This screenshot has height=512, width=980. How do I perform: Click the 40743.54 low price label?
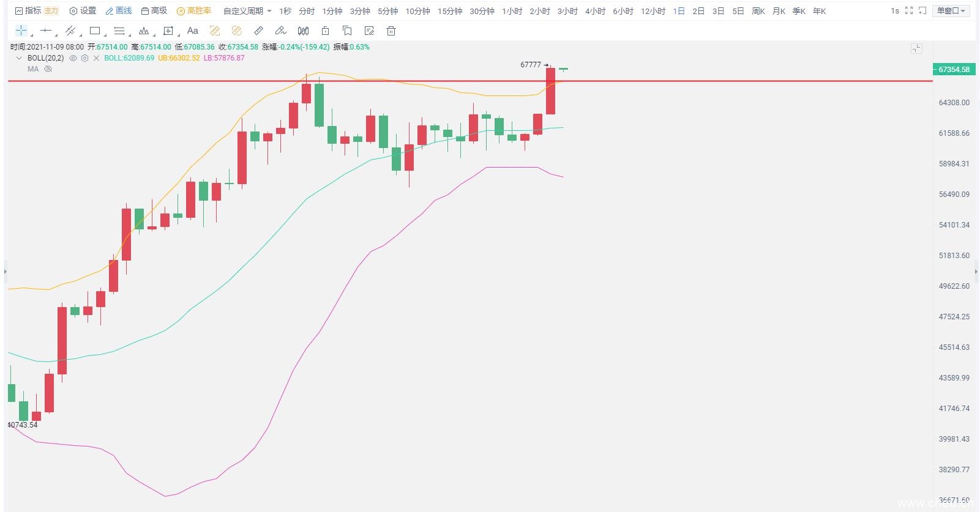pyautogui.click(x=23, y=425)
